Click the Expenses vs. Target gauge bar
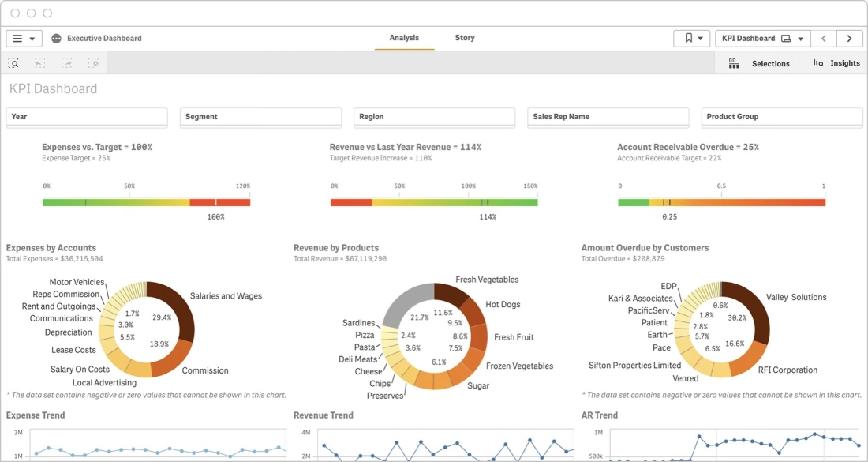 (147, 203)
